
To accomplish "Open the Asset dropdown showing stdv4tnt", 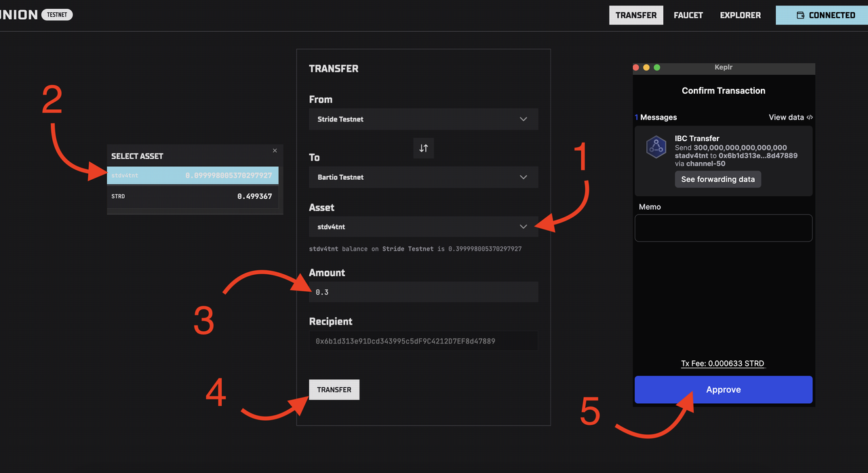I will [423, 227].
